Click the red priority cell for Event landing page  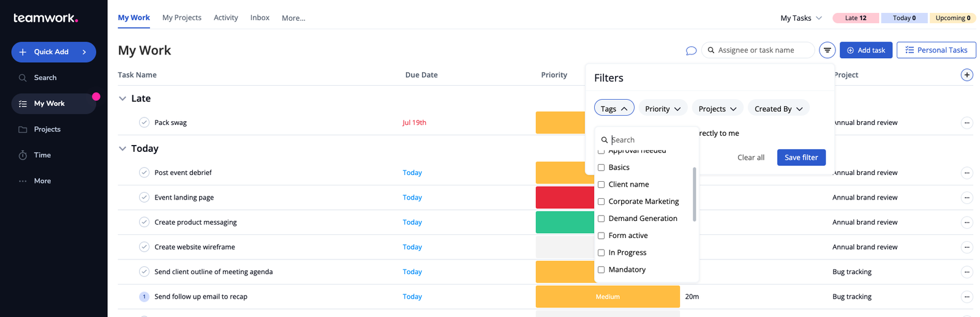tap(565, 198)
